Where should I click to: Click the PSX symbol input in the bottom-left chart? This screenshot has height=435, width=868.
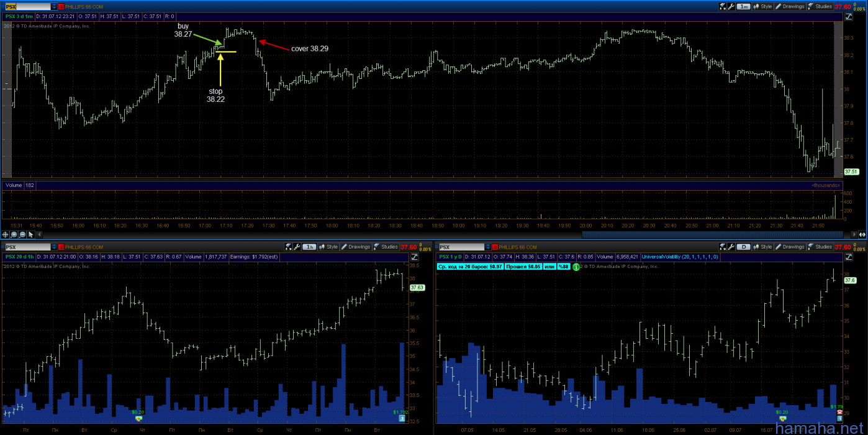28,247
